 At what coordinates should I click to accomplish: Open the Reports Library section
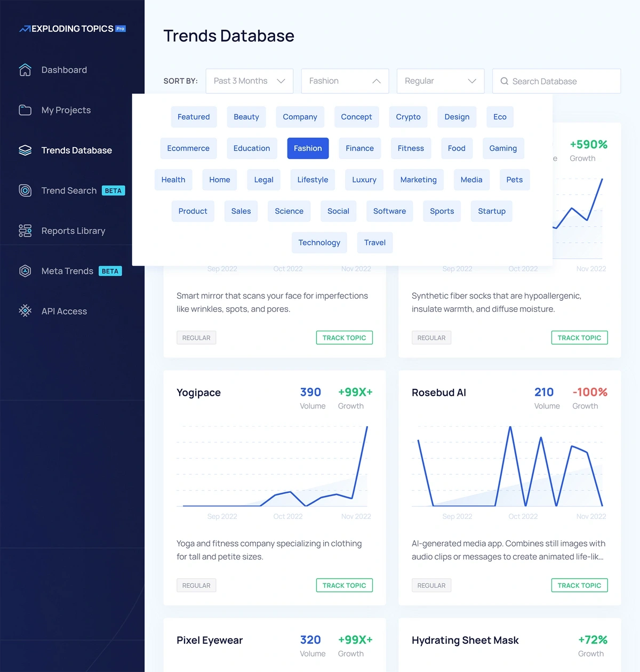73,230
